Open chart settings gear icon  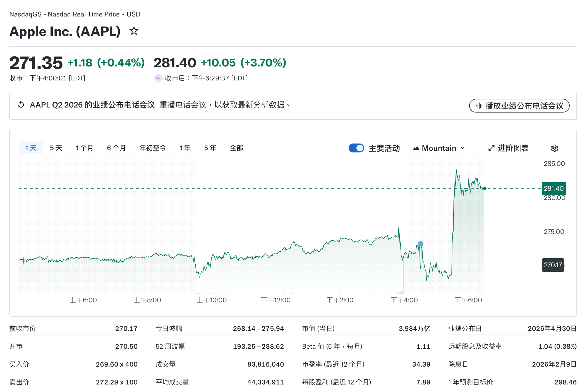tap(554, 148)
